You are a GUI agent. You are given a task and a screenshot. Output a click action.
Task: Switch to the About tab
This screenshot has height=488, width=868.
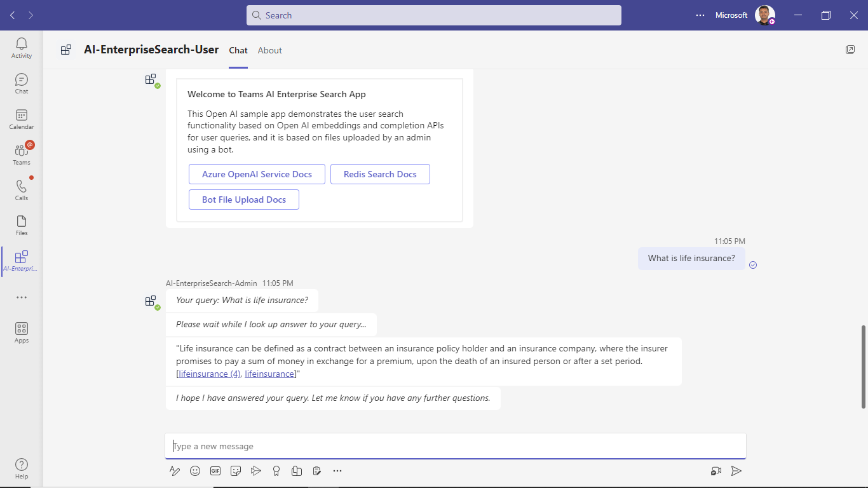(x=270, y=50)
